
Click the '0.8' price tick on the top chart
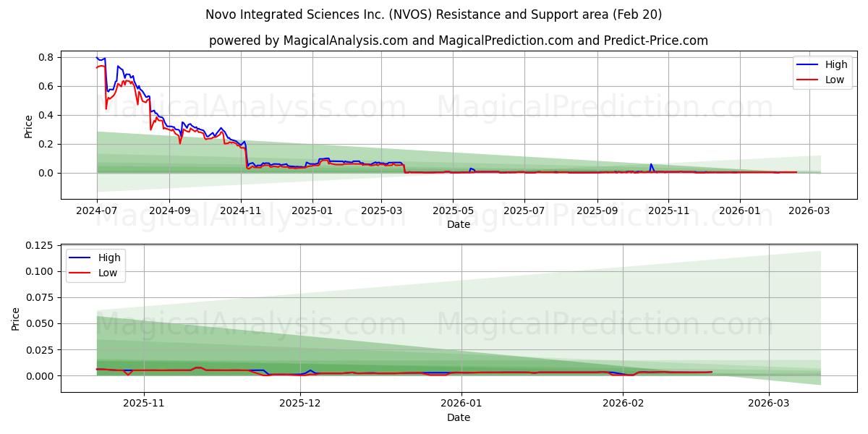pos(47,57)
